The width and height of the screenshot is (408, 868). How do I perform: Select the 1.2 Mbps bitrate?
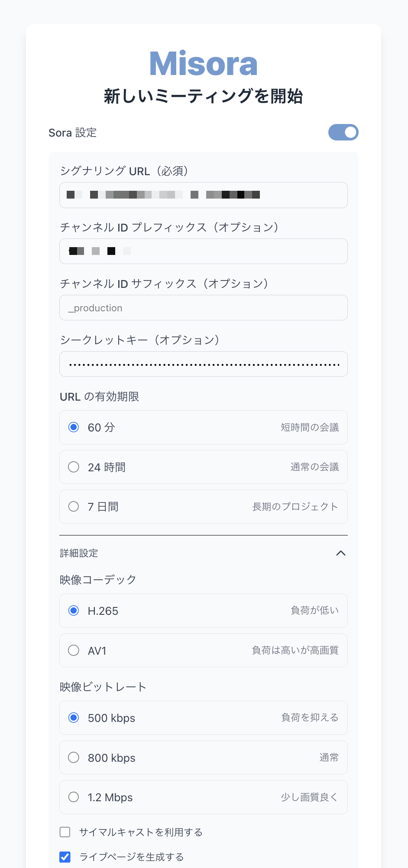point(74,797)
